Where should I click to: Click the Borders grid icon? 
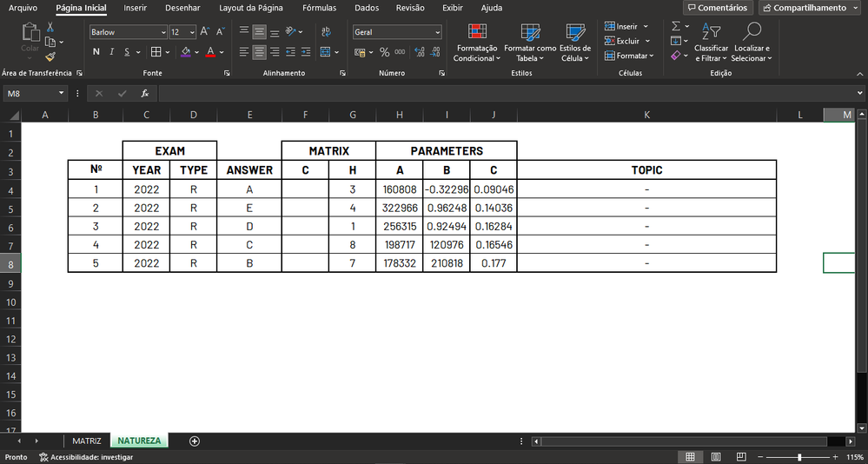coord(156,52)
